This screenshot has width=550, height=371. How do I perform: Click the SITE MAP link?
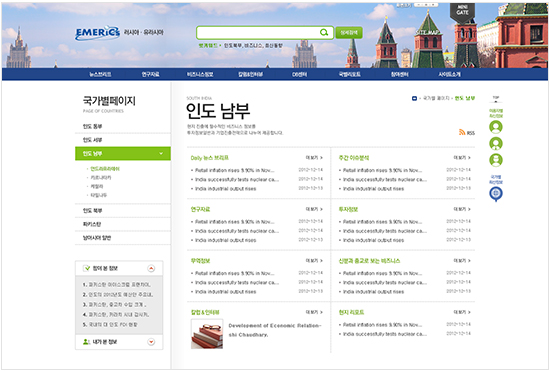(x=427, y=33)
